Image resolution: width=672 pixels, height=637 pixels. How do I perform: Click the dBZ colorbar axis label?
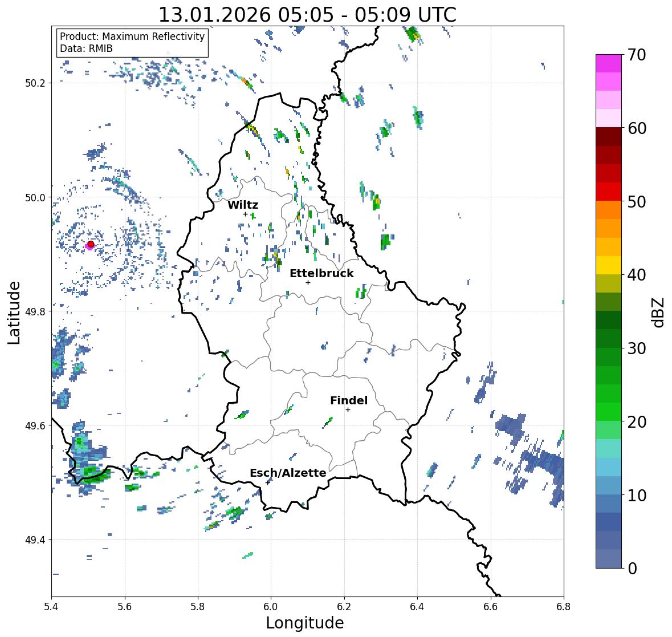point(659,312)
